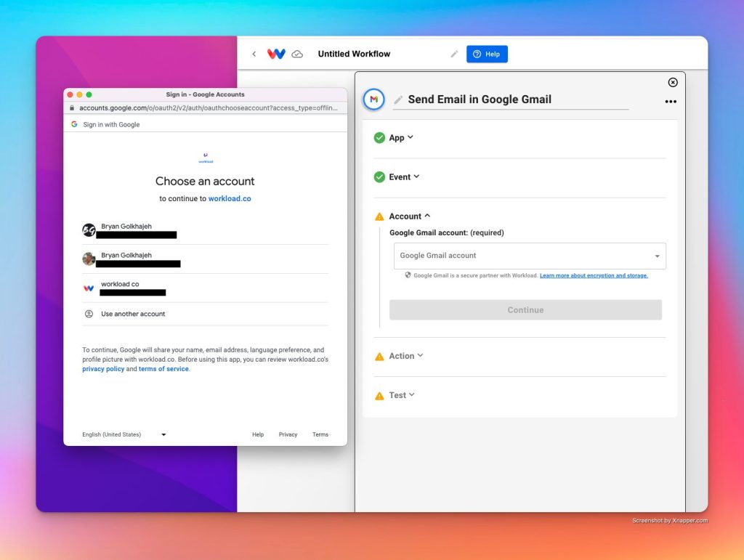Click Use another account
The width and height of the screenshot is (744, 560).
click(x=206, y=314)
